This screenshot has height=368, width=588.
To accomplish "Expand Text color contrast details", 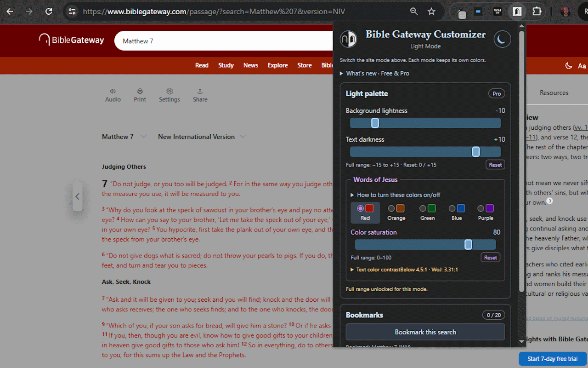I will tap(404, 270).
